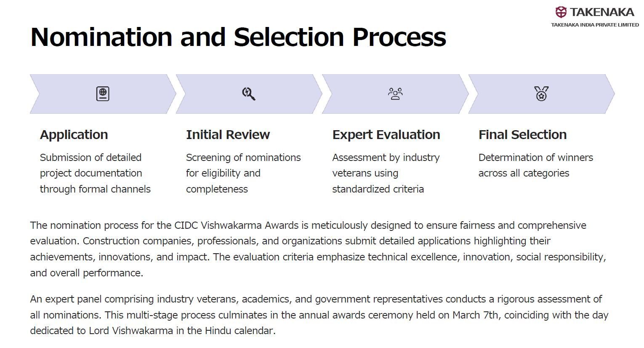This screenshot has width=644, height=348.
Task: Click the Submission of detailed project documentation text
Action: coord(95,173)
